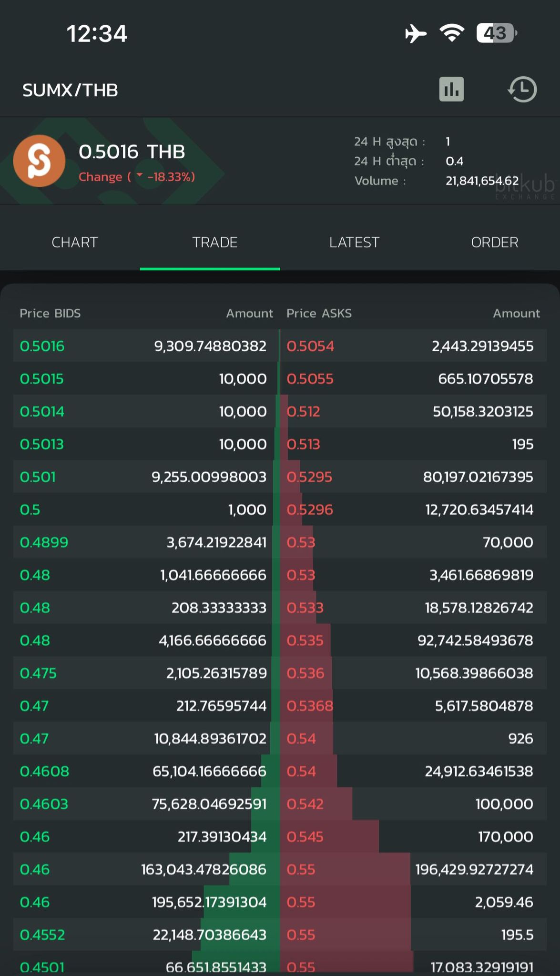The height and width of the screenshot is (976, 560).
Task: Select ask price 0.533
Action: (x=305, y=608)
